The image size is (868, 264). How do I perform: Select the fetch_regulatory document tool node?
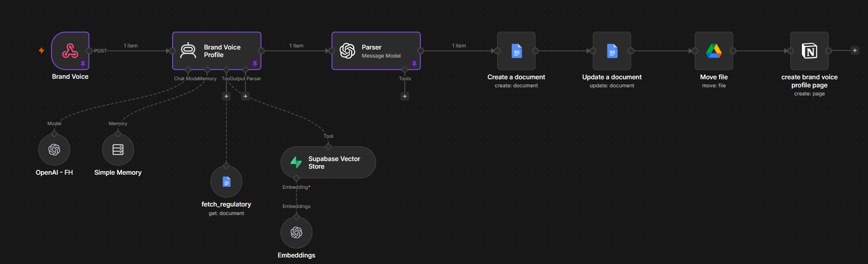(226, 182)
